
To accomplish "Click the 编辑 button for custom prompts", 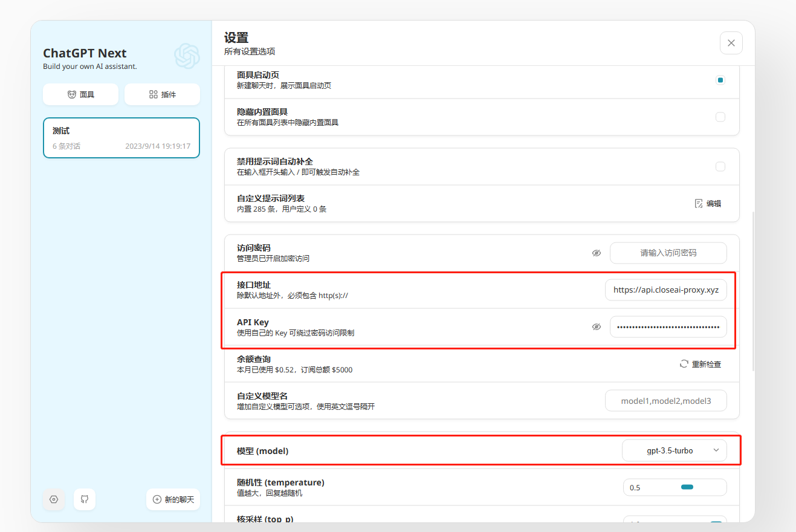I will point(708,203).
